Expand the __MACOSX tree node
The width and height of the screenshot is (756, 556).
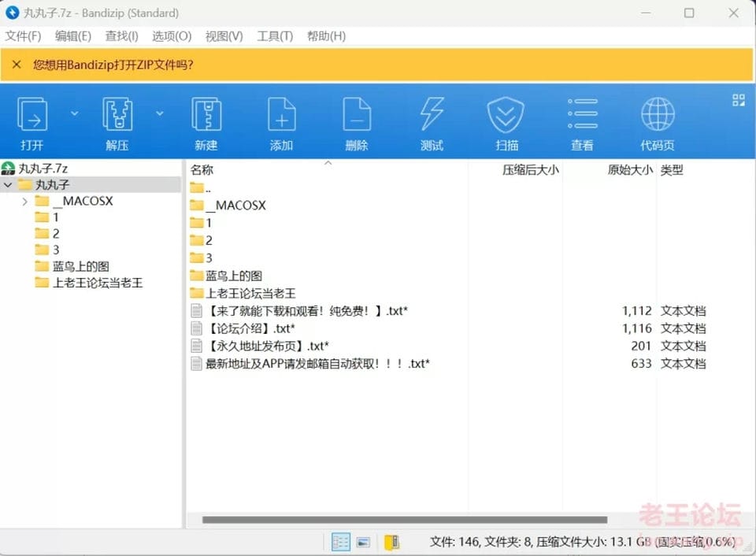[25, 201]
